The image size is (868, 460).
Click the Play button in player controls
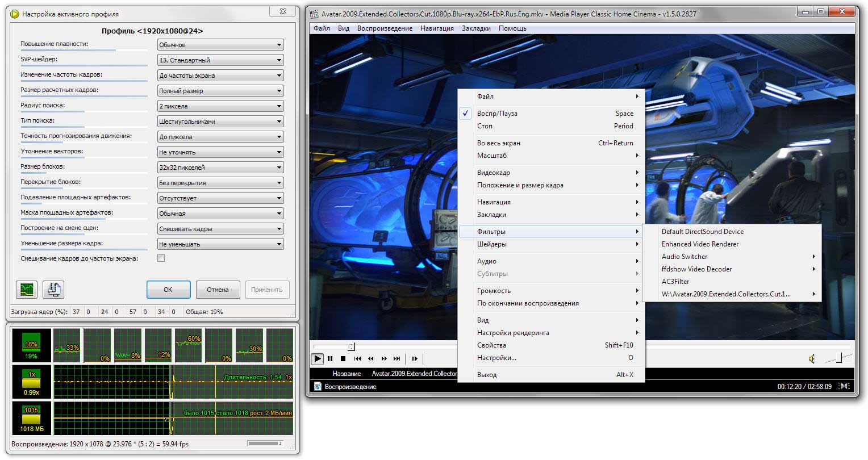tap(318, 358)
